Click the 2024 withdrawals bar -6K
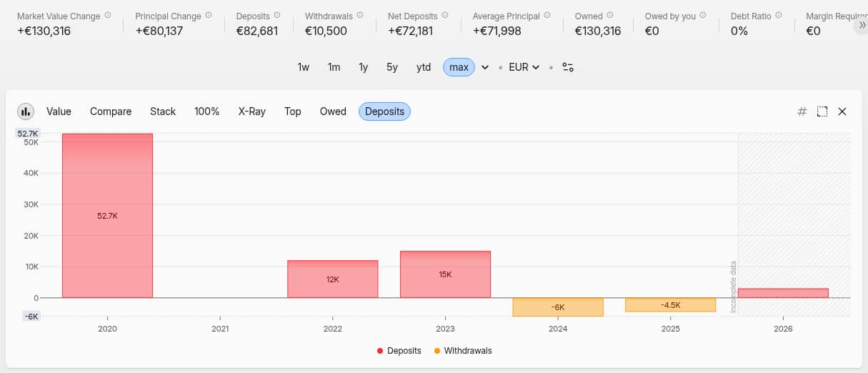868x373 pixels. (558, 307)
